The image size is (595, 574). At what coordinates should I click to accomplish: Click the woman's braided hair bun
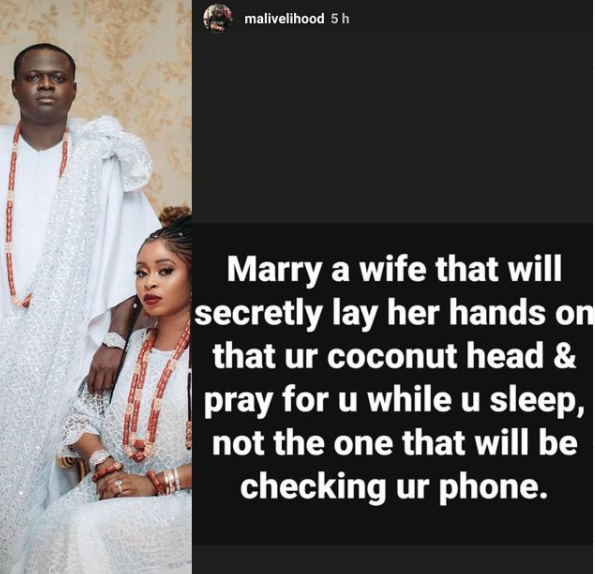click(x=175, y=215)
